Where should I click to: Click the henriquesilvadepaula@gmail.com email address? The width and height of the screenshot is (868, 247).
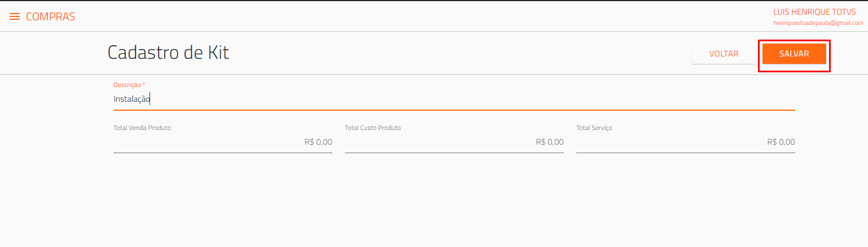818,23
